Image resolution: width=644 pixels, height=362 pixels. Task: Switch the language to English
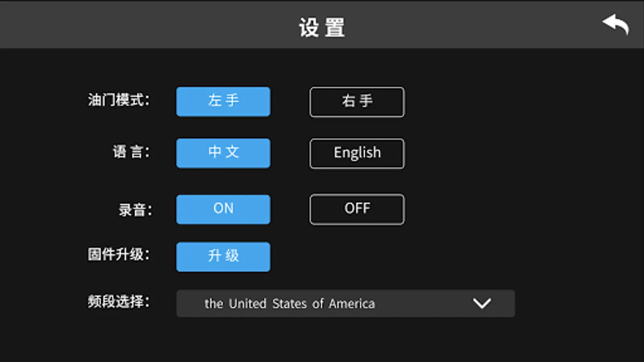pyautogui.click(x=357, y=153)
